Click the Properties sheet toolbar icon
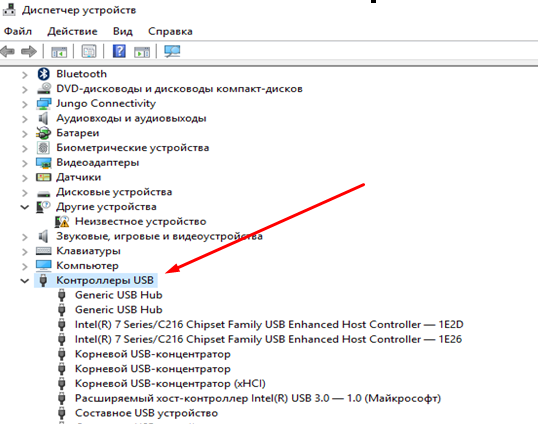This screenshot has width=538, height=424. [x=89, y=51]
